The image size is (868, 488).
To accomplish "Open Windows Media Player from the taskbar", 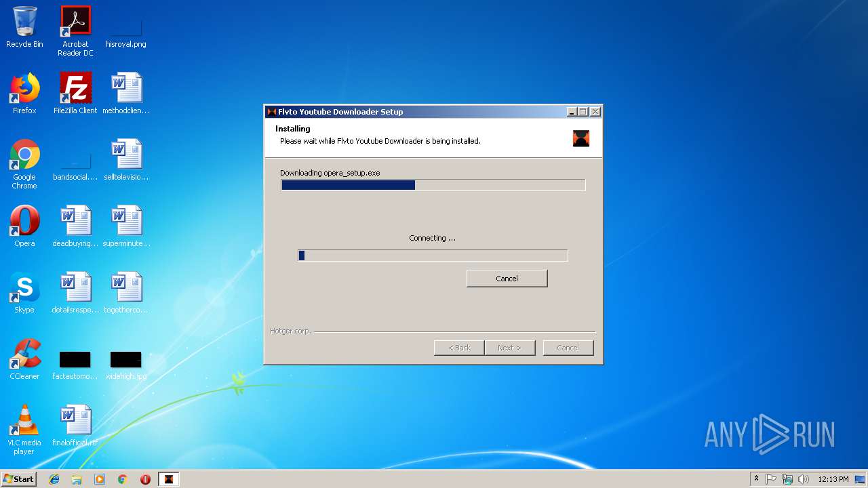I will tap(100, 479).
